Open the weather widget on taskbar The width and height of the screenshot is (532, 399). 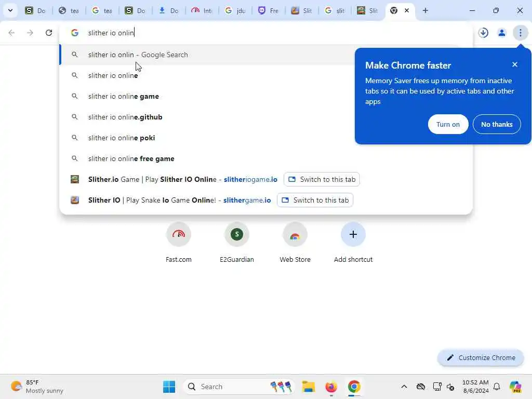click(x=37, y=387)
